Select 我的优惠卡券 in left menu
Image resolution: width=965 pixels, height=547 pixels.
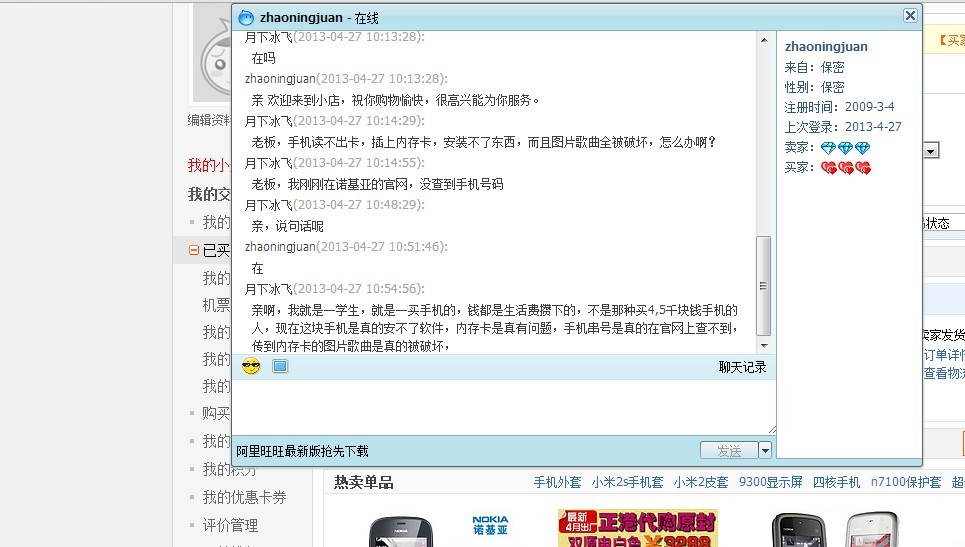[x=244, y=497]
